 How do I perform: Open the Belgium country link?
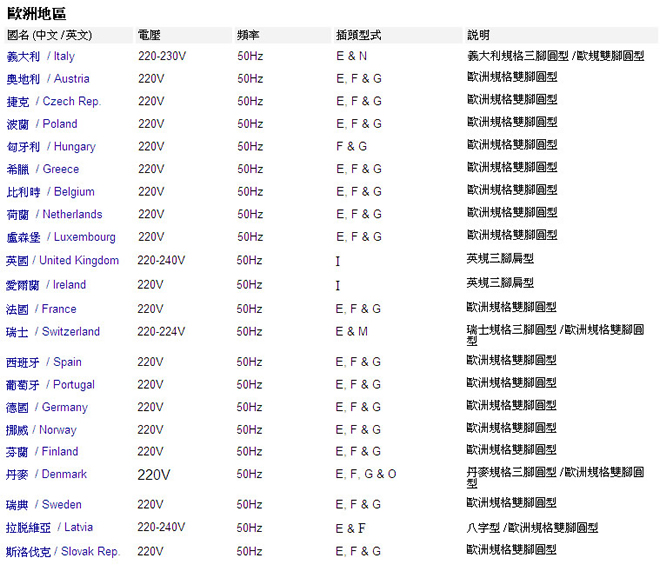coord(51,192)
